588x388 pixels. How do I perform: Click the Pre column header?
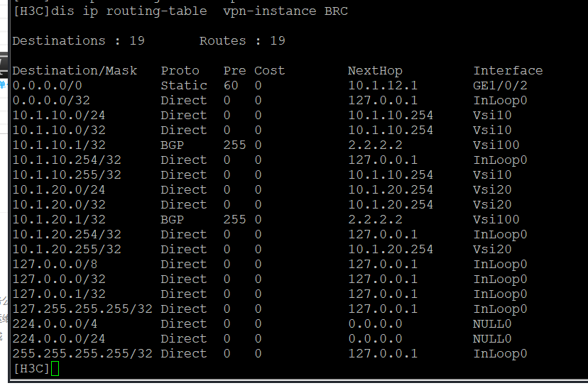coord(234,71)
